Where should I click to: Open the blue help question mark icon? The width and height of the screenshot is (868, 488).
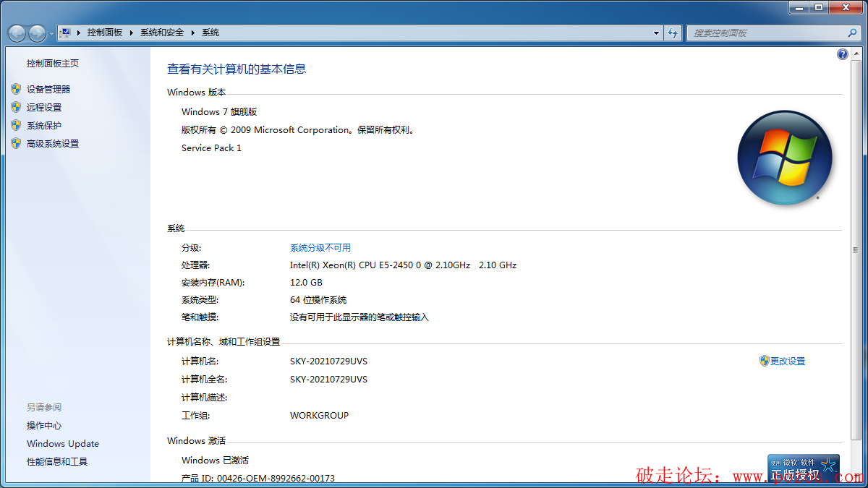[843, 54]
